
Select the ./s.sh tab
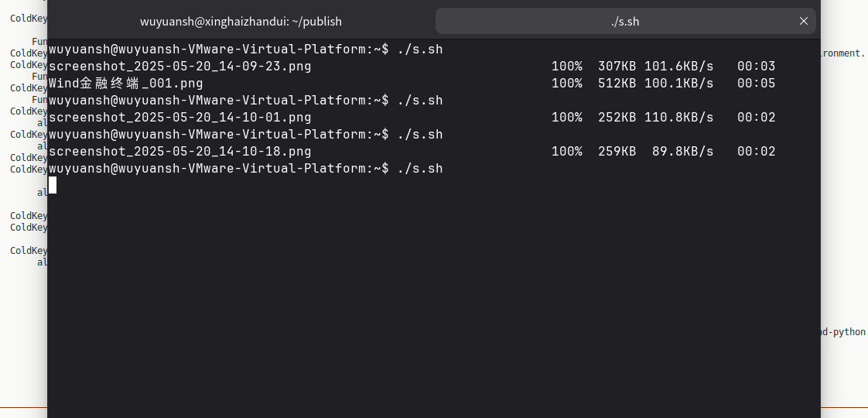[624, 22]
